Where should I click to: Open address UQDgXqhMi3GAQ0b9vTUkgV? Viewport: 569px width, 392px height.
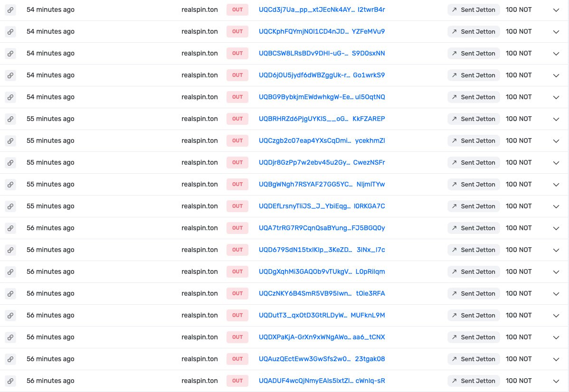322,271
